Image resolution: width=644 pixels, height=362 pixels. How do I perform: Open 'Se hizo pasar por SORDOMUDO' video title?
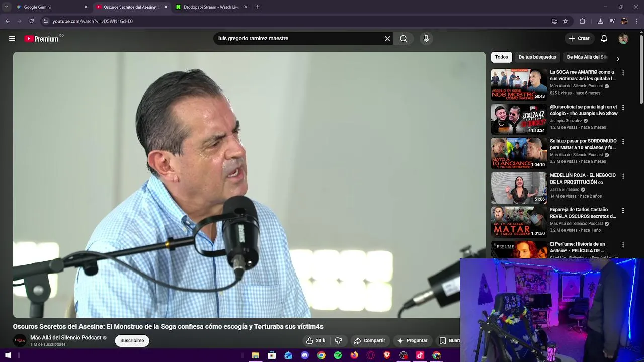click(x=583, y=144)
